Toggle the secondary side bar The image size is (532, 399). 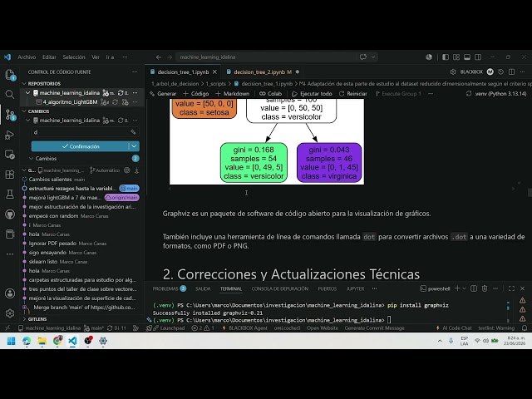(x=478, y=57)
